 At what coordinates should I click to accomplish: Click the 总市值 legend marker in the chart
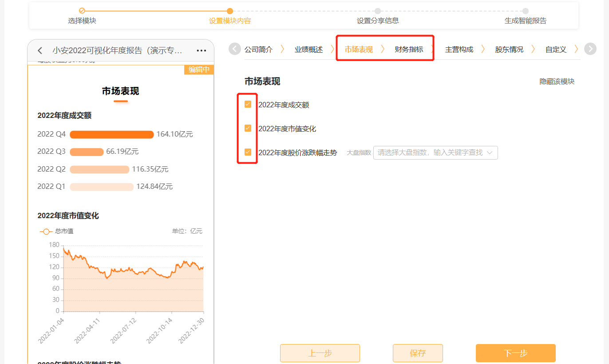click(46, 231)
